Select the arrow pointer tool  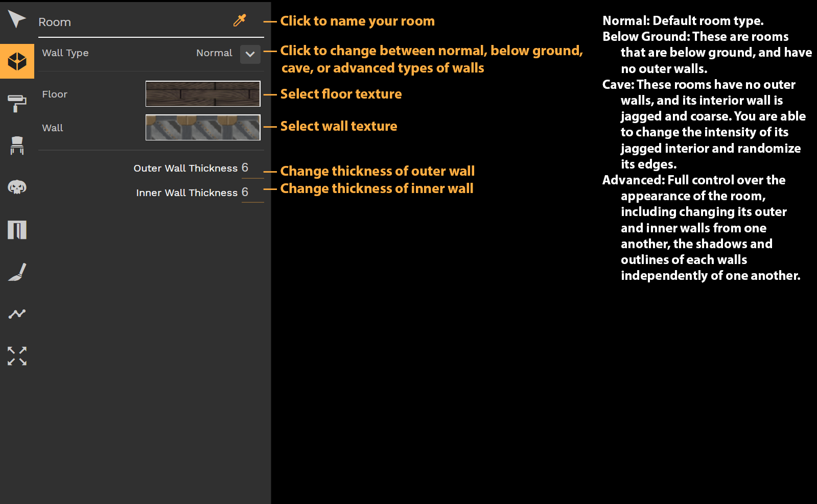(17, 19)
